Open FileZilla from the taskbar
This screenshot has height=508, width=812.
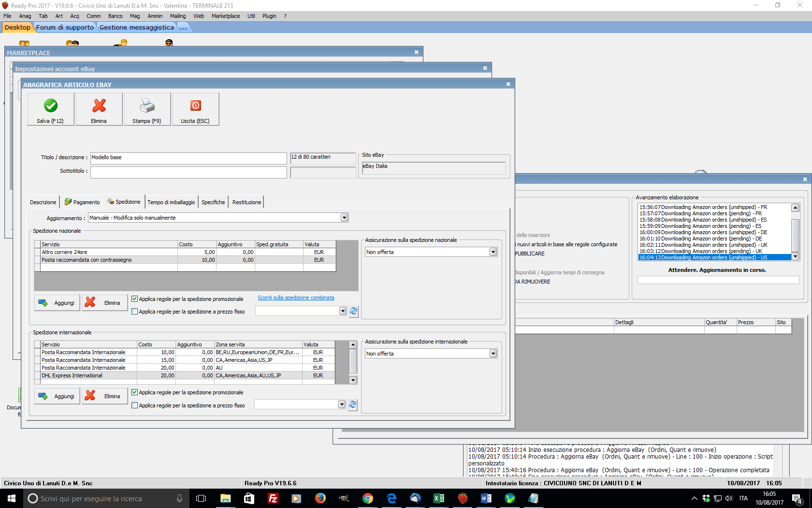273,498
